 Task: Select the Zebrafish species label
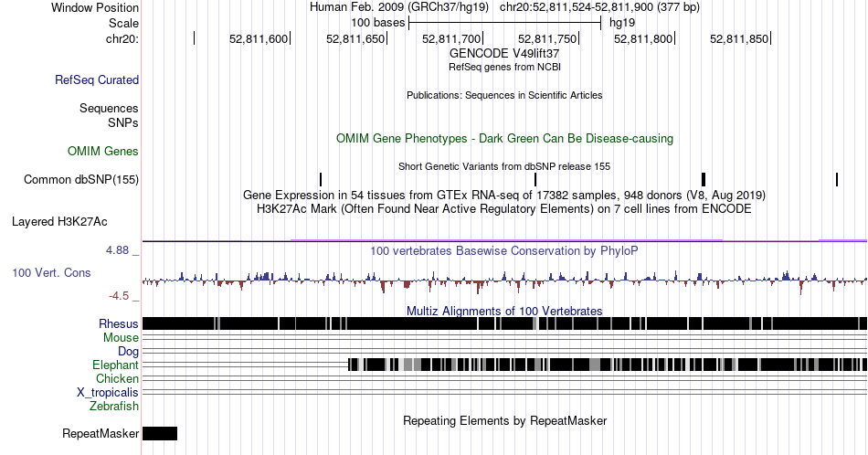coord(114,406)
